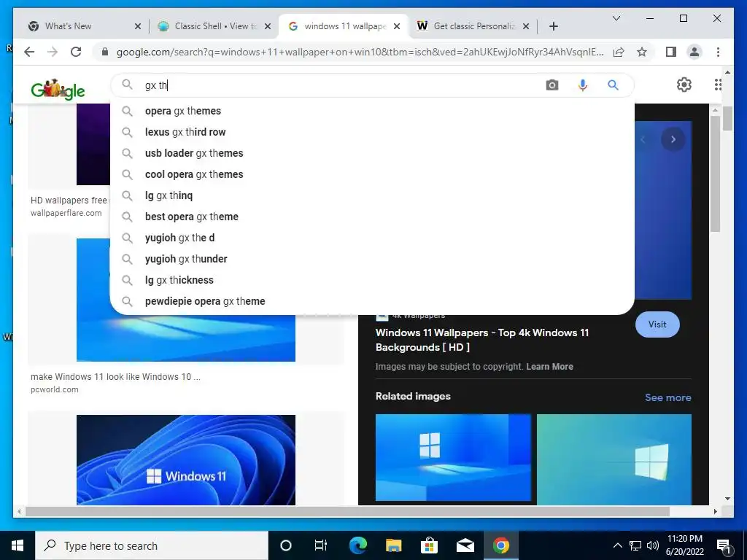Go back with the browser back arrow
The height and width of the screenshot is (560, 747).
pos(29,52)
